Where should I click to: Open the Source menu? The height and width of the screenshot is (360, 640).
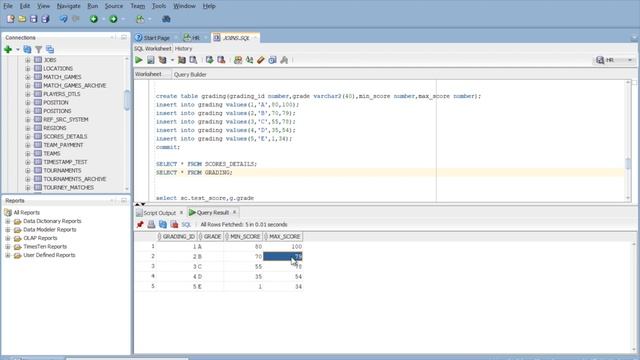coord(113,6)
